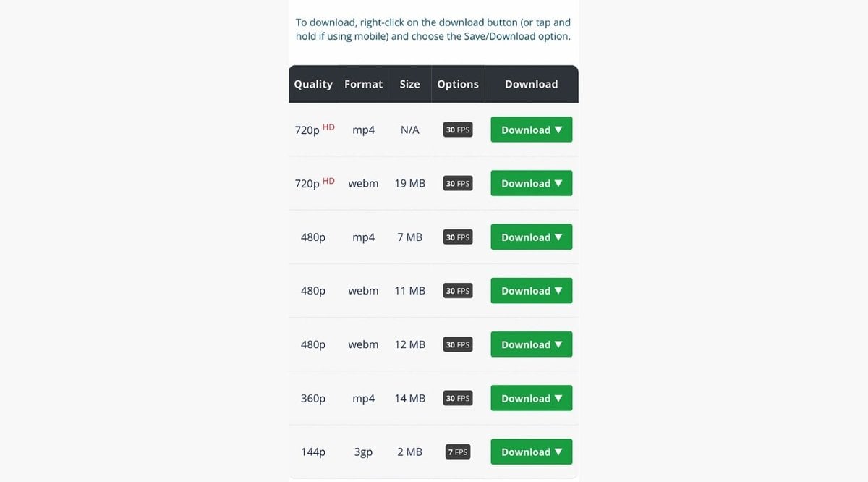Download the 360p mp4 14 MB file
The height and width of the screenshot is (482, 868).
[532, 398]
